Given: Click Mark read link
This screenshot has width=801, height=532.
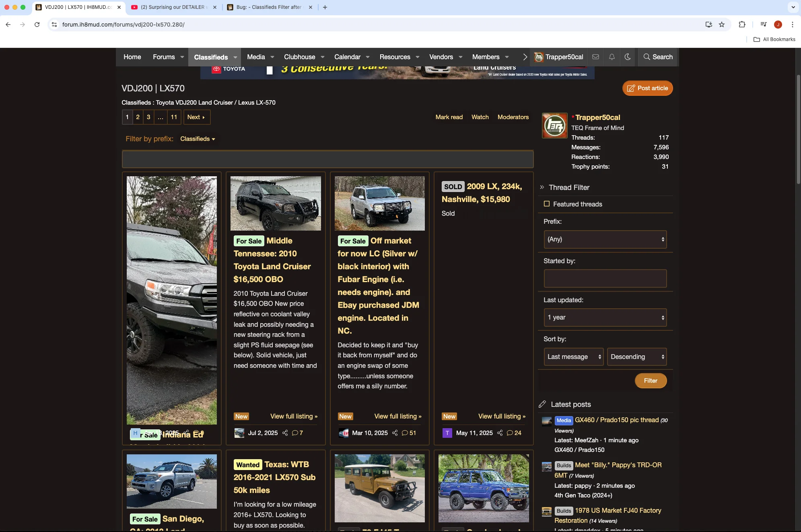Looking at the screenshot, I should (449, 117).
